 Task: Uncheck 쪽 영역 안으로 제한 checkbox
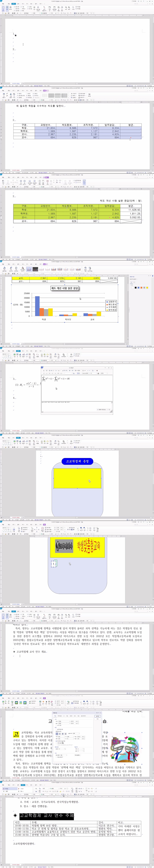pos(56,741)
